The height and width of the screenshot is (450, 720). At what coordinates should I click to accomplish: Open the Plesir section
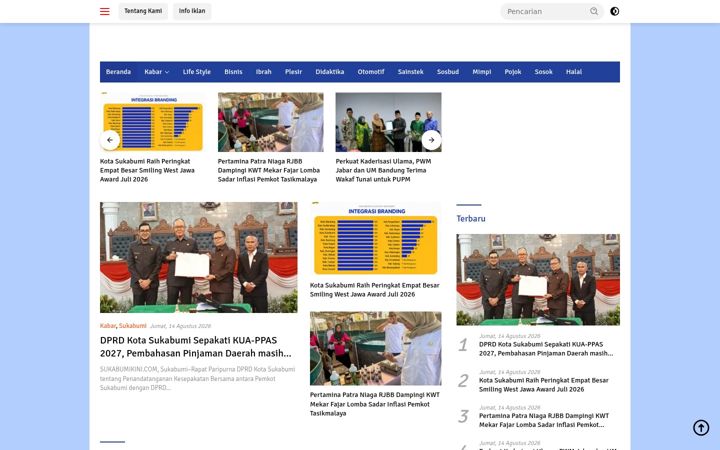click(x=293, y=72)
